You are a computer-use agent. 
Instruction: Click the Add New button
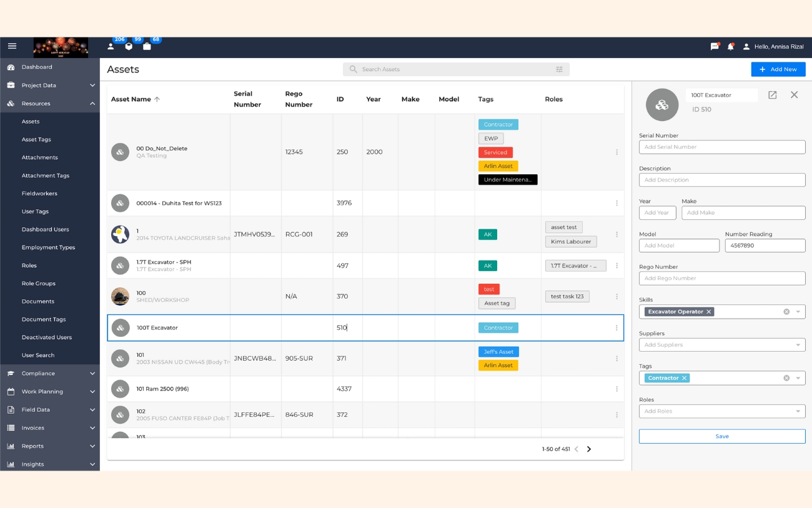click(778, 69)
